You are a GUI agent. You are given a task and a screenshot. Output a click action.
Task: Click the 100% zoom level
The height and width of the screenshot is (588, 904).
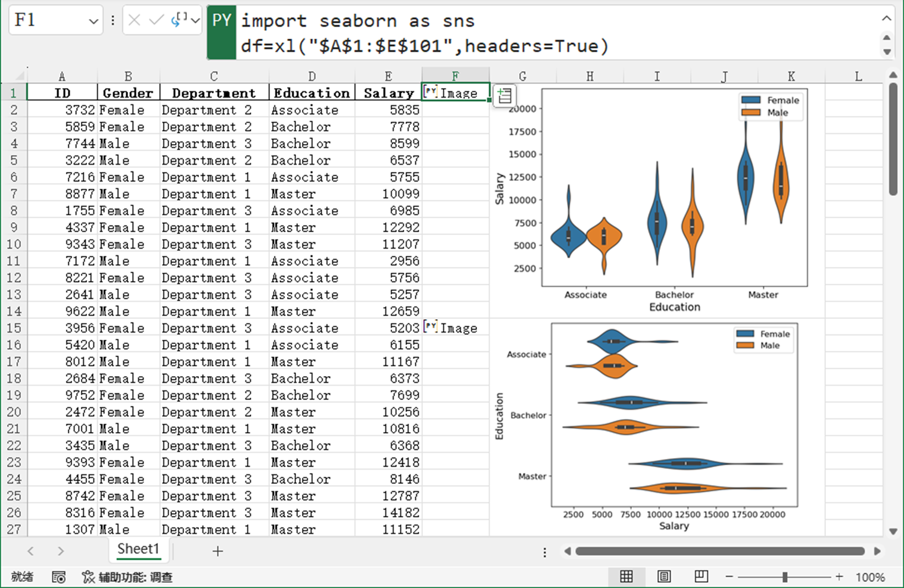click(870, 577)
